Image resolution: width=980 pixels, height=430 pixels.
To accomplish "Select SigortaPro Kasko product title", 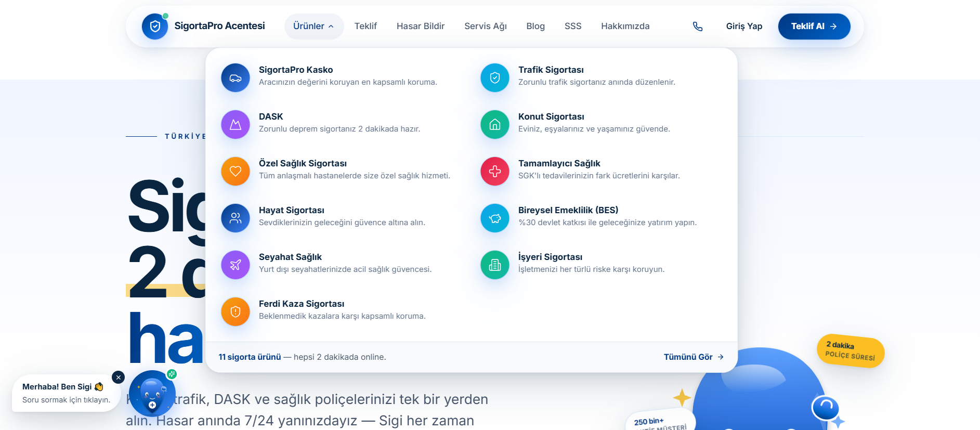I will point(296,70).
